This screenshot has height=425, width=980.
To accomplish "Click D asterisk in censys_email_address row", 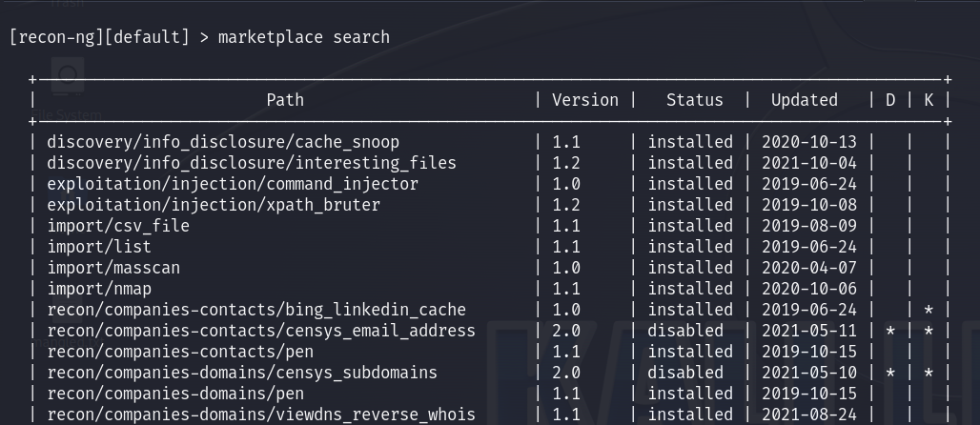I will [890, 332].
